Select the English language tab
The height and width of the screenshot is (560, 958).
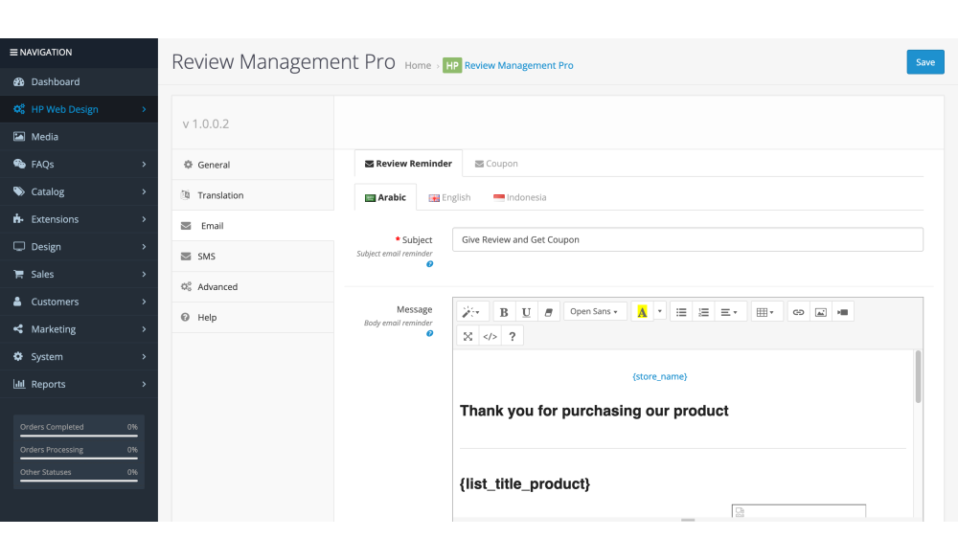tap(449, 197)
